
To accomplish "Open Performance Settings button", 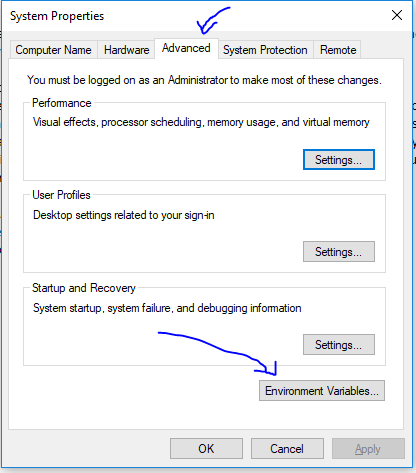I will point(339,160).
